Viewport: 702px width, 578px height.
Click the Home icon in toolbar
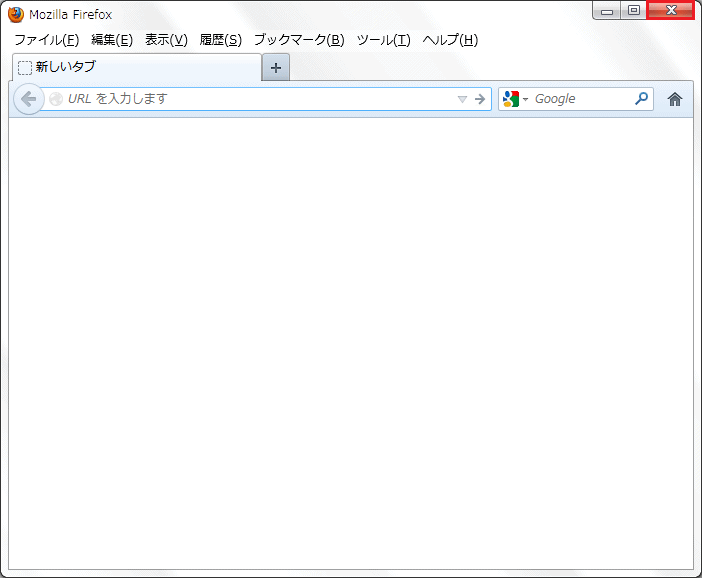point(675,99)
